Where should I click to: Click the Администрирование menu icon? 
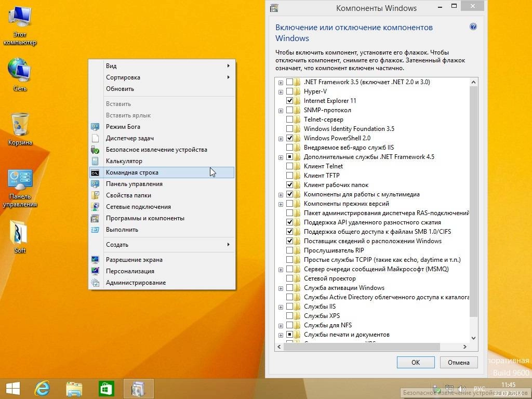point(95,283)
